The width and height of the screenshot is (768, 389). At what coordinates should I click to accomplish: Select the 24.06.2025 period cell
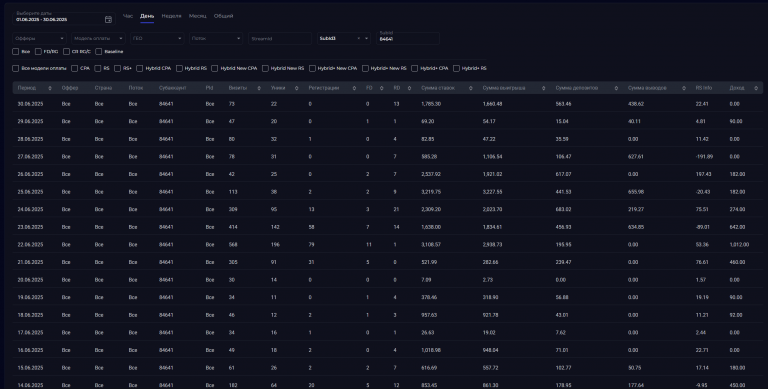30,209
